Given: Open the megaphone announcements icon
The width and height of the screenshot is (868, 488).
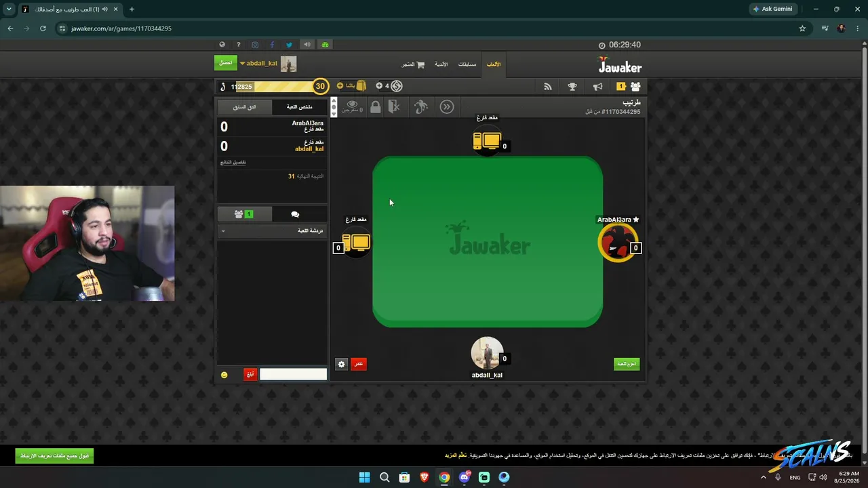Looking at the screenshot, I should (597, 87).
